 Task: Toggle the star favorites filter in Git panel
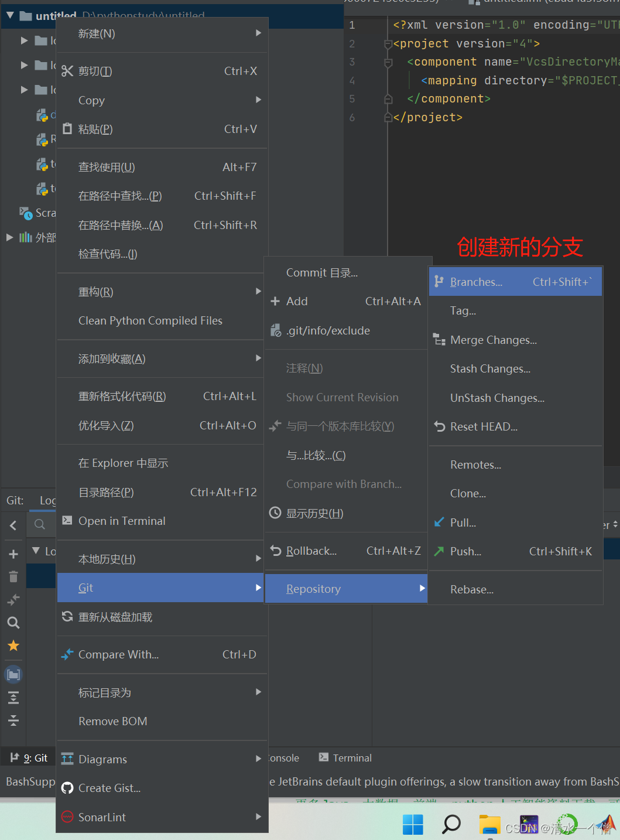pos(13,646)
